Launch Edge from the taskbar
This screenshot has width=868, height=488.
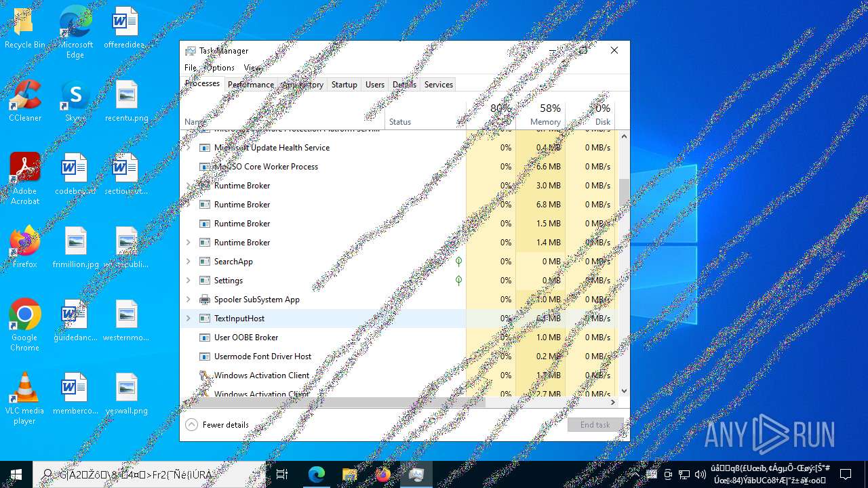317,474
